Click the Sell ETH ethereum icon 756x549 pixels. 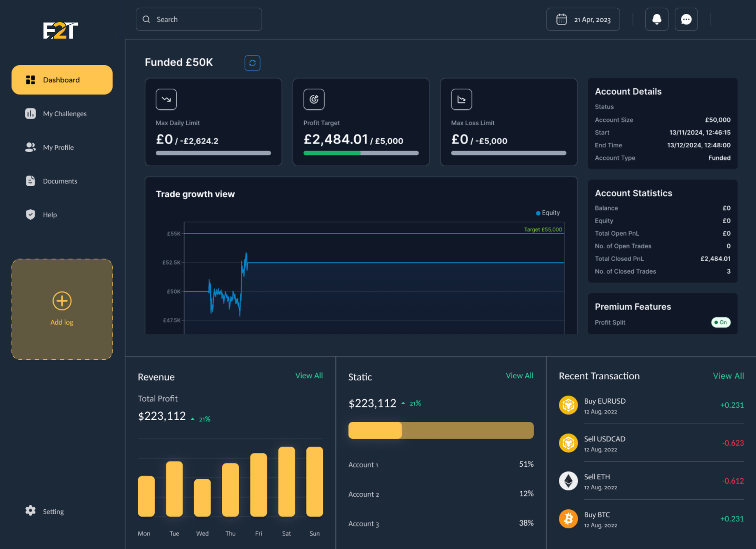click(568, 481)
